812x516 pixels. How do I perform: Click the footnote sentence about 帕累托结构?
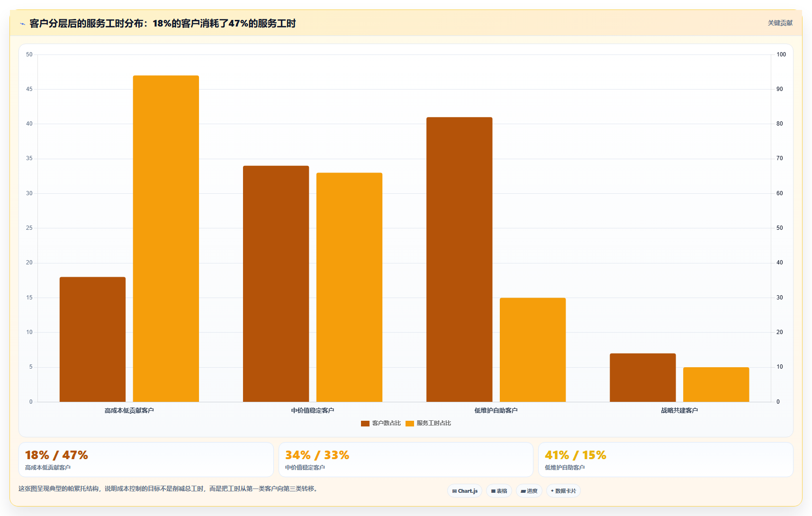tap(169, 489)
